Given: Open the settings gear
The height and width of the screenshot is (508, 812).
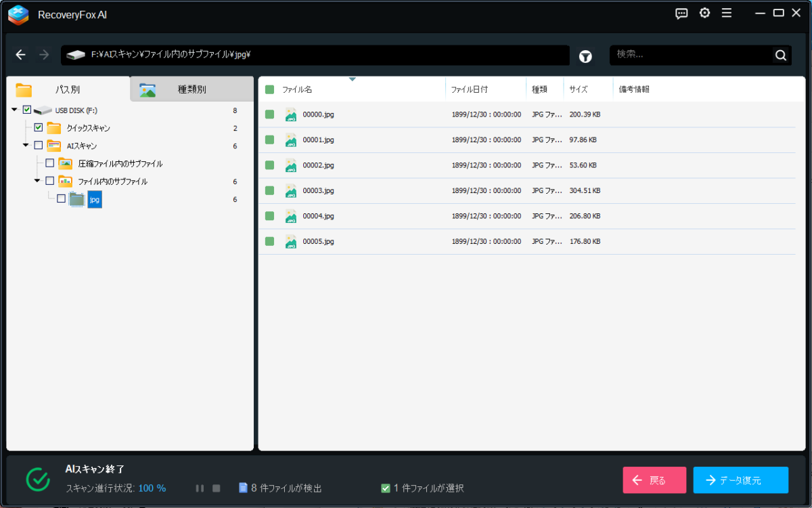Looking at the screenshot, I should click(x=704, y=13).
